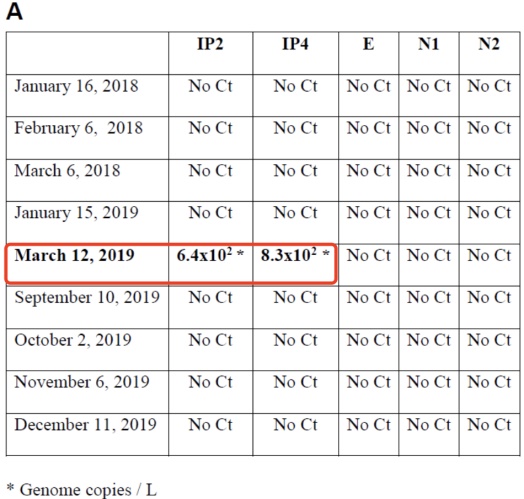Click the N2 column header
The height and width of the screenshot is (499, 524).
pos(489,44)
